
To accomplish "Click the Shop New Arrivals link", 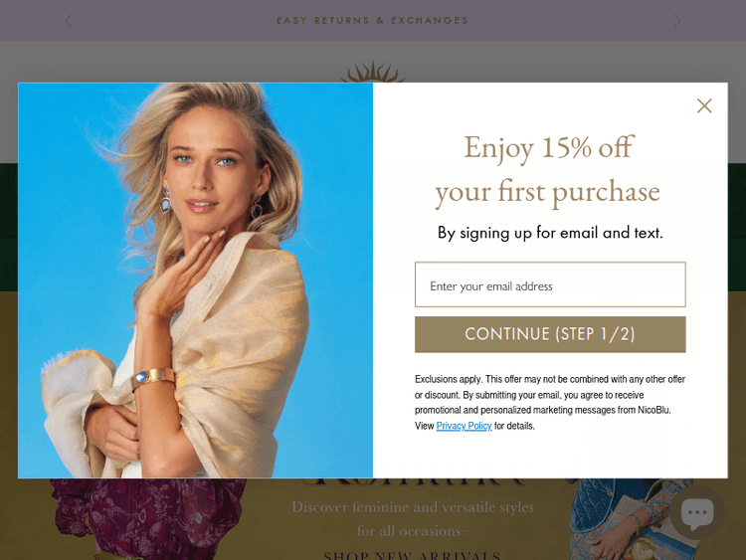I will pyautogui.click(x=412, y=555).
